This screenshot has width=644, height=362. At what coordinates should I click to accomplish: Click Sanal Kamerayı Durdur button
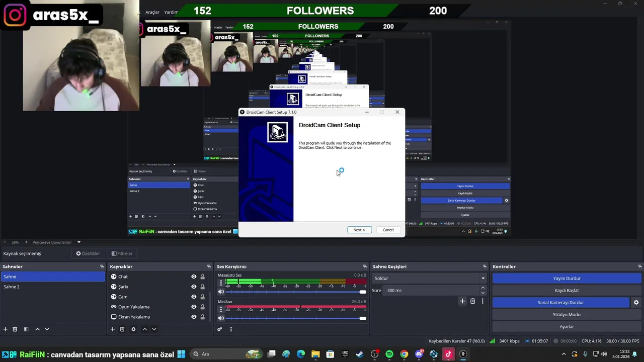click(560, 302)
